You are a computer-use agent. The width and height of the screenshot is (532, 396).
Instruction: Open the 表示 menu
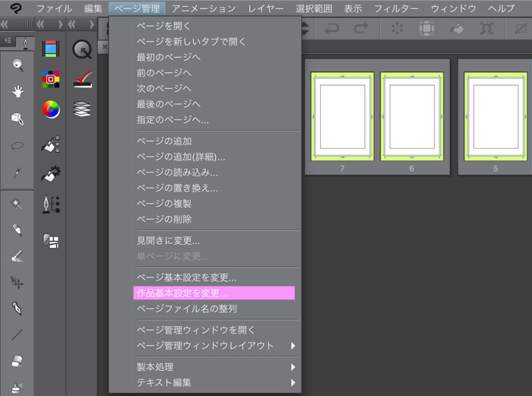(353, 8)
